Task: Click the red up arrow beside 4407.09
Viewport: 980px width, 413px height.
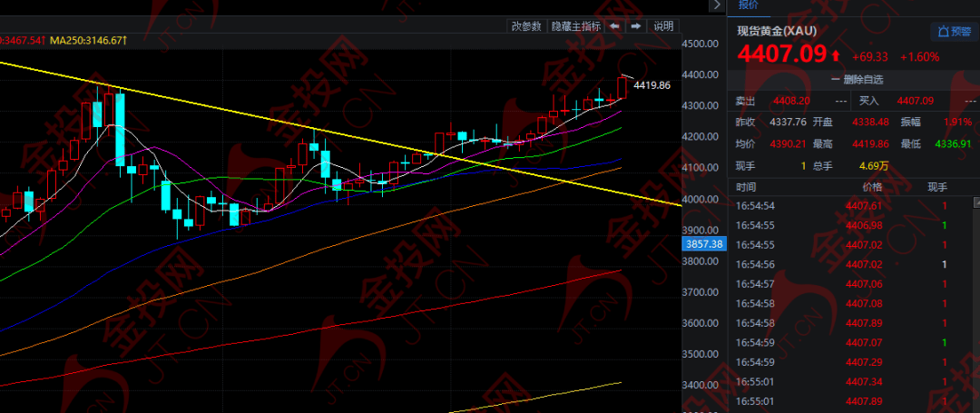Action: point(836,56)
